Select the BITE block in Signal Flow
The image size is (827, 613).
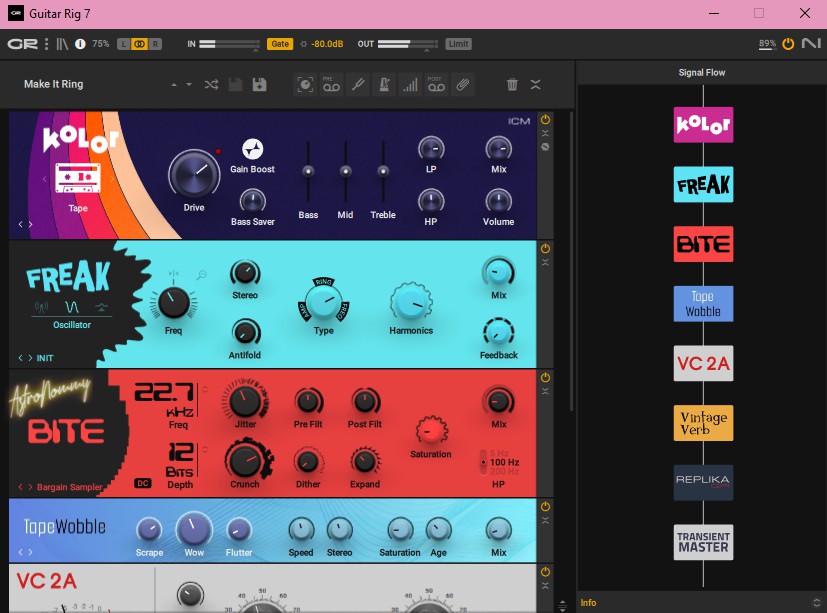coord(703,244)
